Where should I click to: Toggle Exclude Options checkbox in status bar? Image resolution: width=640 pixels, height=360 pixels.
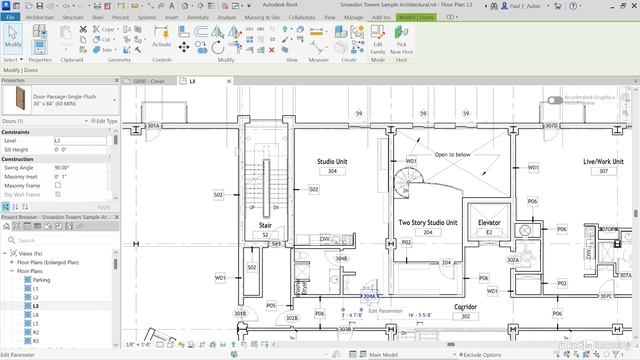(461, 355)
